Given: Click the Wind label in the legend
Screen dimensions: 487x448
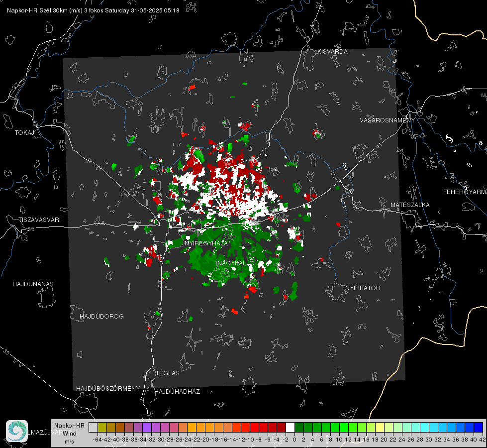Looking at the screenshot, I should [x=70, y=434].
